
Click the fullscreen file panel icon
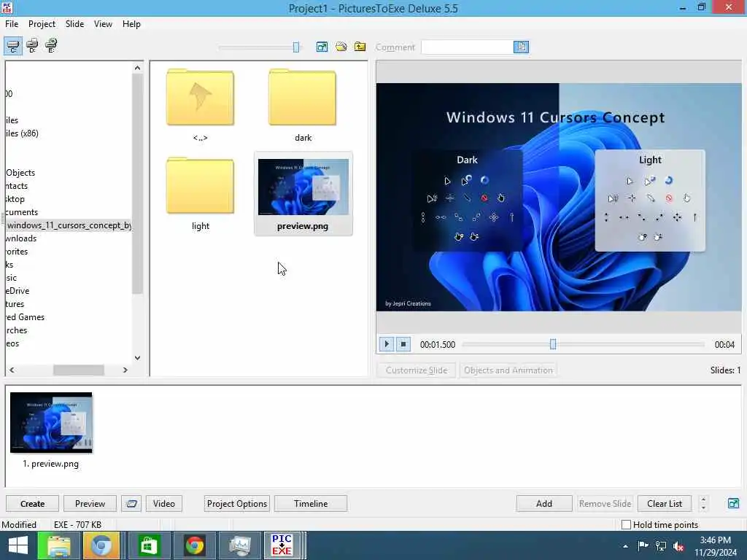click(322, 47)
